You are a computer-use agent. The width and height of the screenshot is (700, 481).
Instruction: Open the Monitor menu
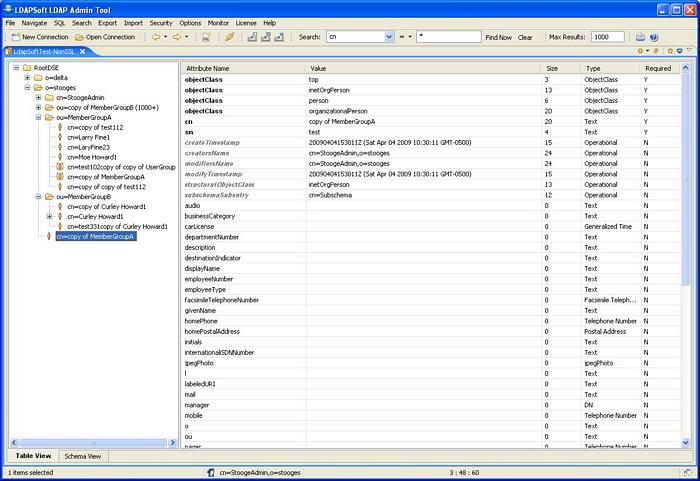pyautogui.click(x=218, y=22)
